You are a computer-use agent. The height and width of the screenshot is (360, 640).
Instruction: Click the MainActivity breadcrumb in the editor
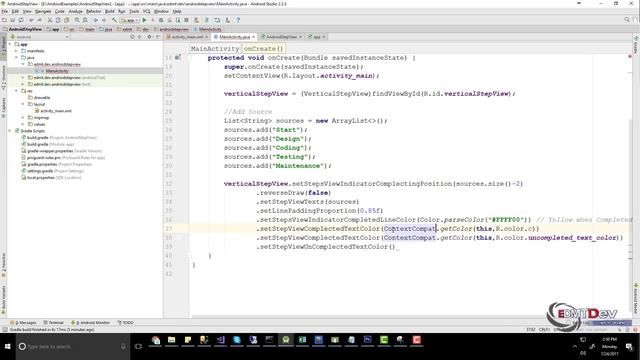[x=215, y=49]
